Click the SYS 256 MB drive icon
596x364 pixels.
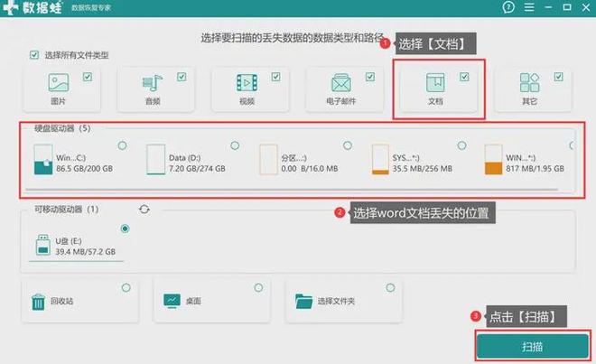[380, 159]
